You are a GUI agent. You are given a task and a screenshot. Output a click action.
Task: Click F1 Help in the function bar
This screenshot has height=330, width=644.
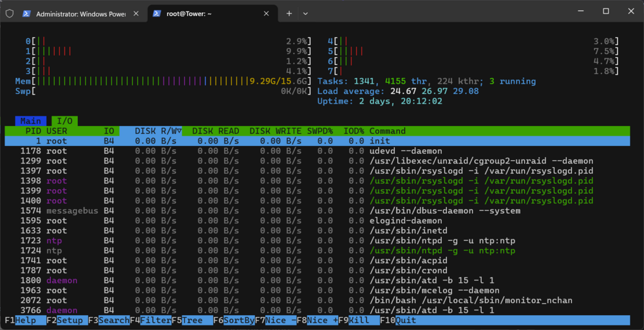point(26,320)
